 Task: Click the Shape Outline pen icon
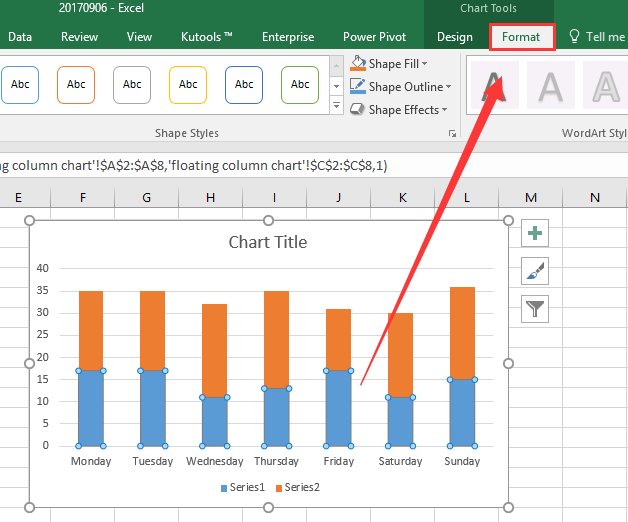tap(358, 86)
